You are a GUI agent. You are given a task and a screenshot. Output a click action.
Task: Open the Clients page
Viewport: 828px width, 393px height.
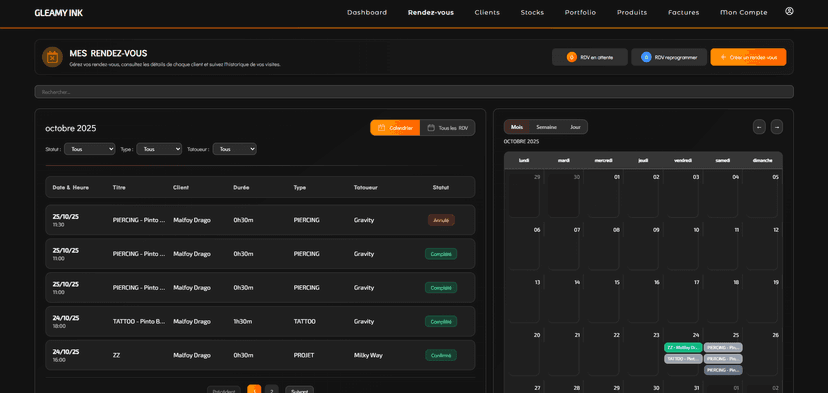coord(487,13)
